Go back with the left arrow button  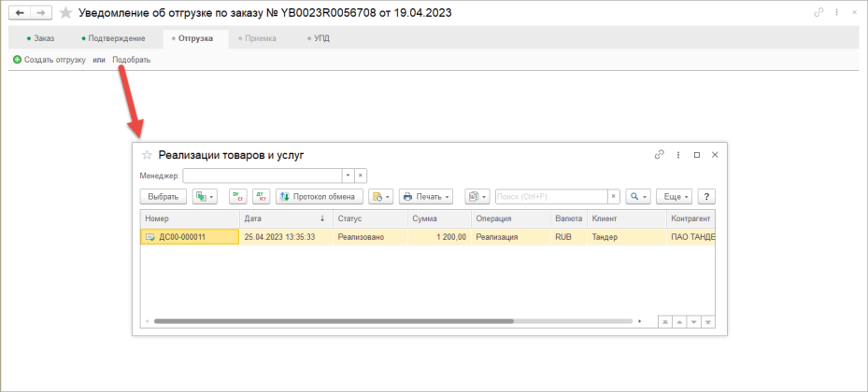20,13
